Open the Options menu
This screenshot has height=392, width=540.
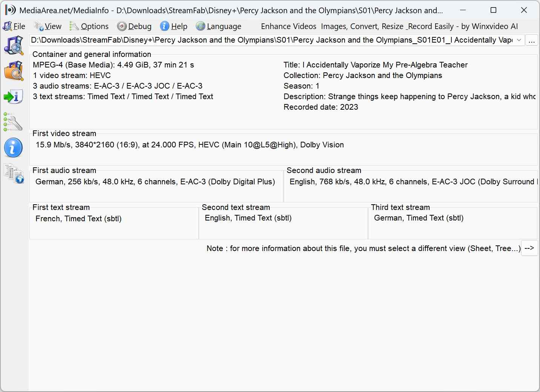point(89,26)
